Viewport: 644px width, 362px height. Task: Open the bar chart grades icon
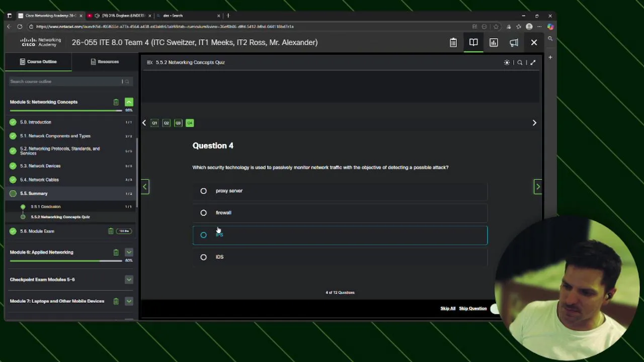click(x=494, y=43)
